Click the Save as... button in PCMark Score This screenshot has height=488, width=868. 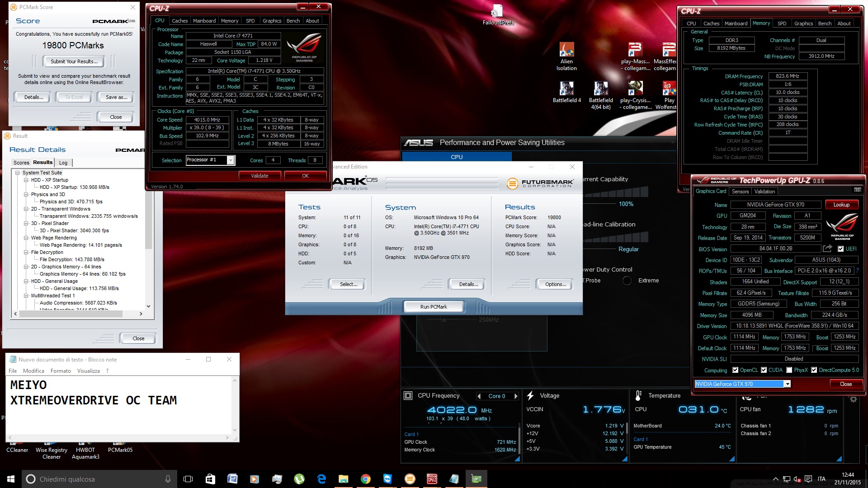coord(116,97)
